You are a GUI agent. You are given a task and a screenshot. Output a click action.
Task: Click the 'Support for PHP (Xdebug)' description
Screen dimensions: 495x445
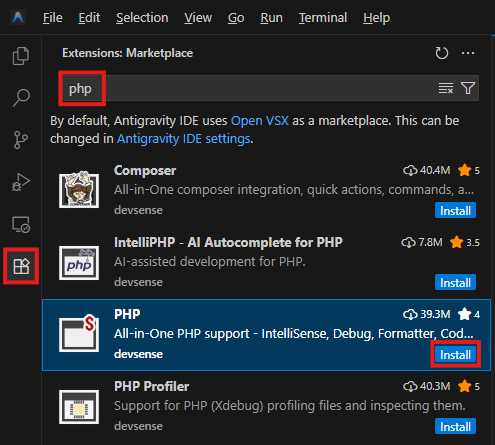tap(290, 406)
